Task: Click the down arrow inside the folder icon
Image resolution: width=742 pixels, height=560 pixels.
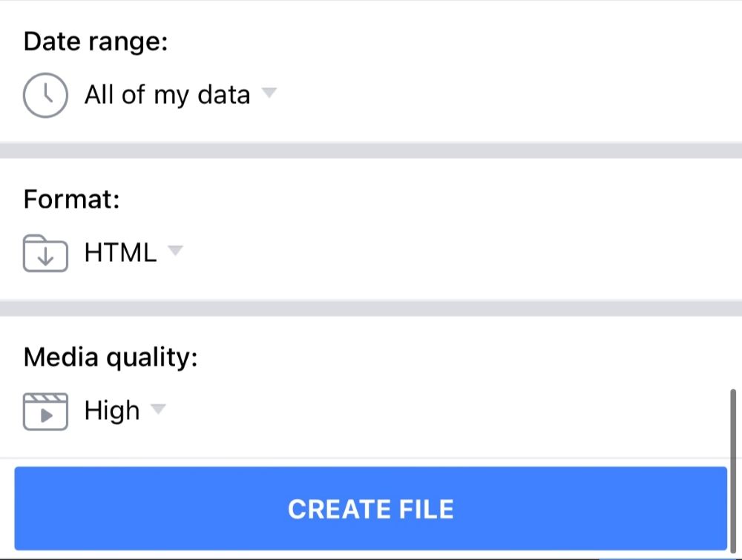Action: point(45,257)
